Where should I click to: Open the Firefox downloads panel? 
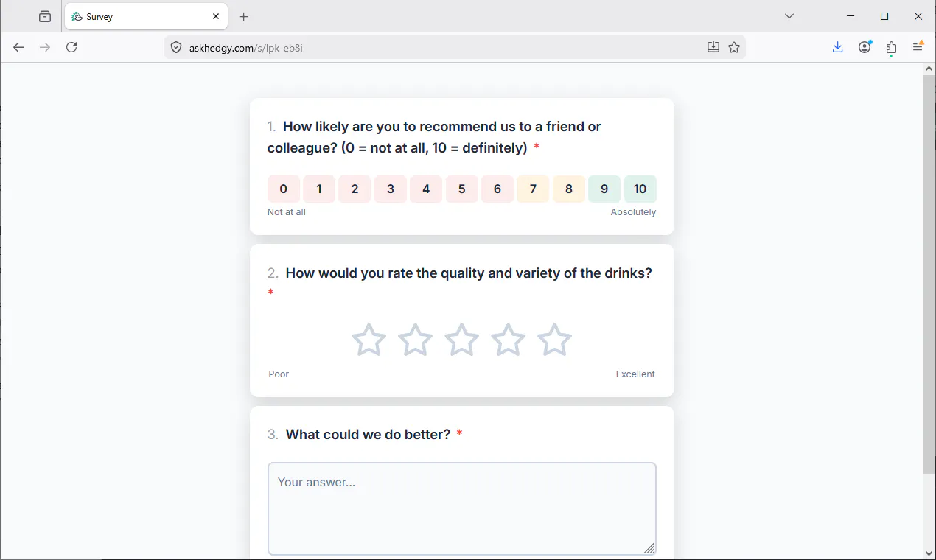(837, 47)
